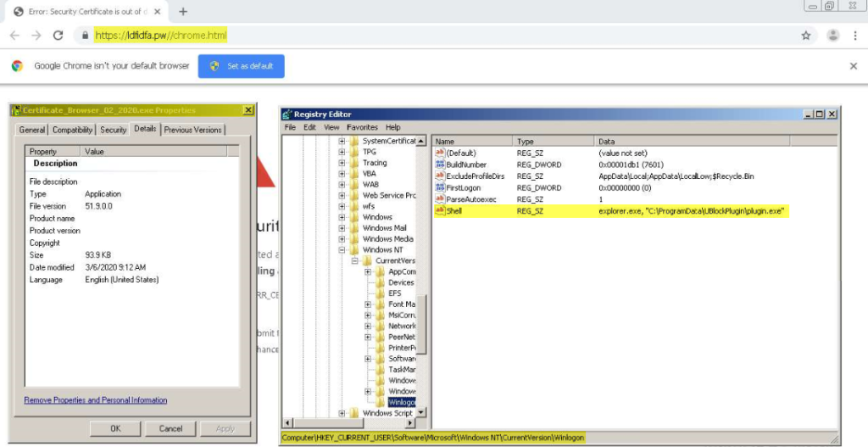Open the Chrome profile avatar icon

pyautogui.click(x=833, y=36)
